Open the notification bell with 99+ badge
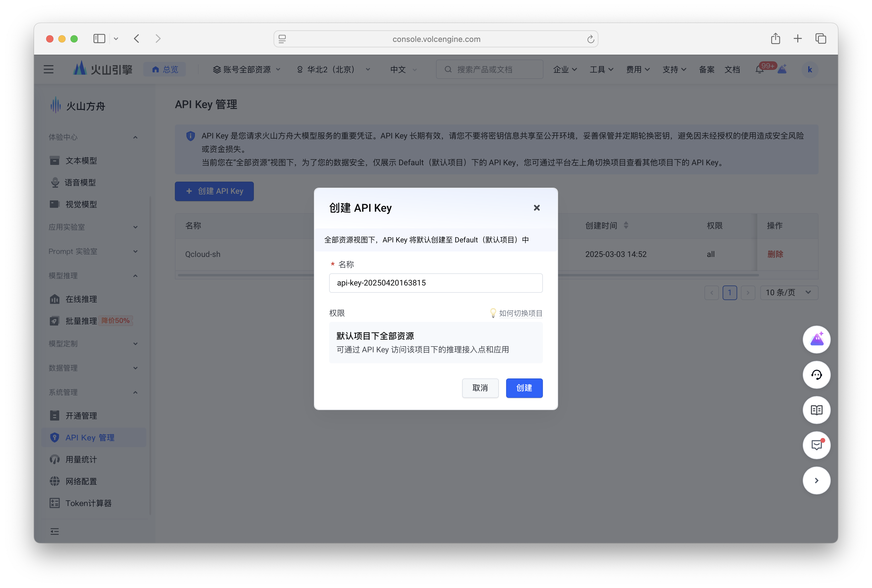 [x=760, y=69]
